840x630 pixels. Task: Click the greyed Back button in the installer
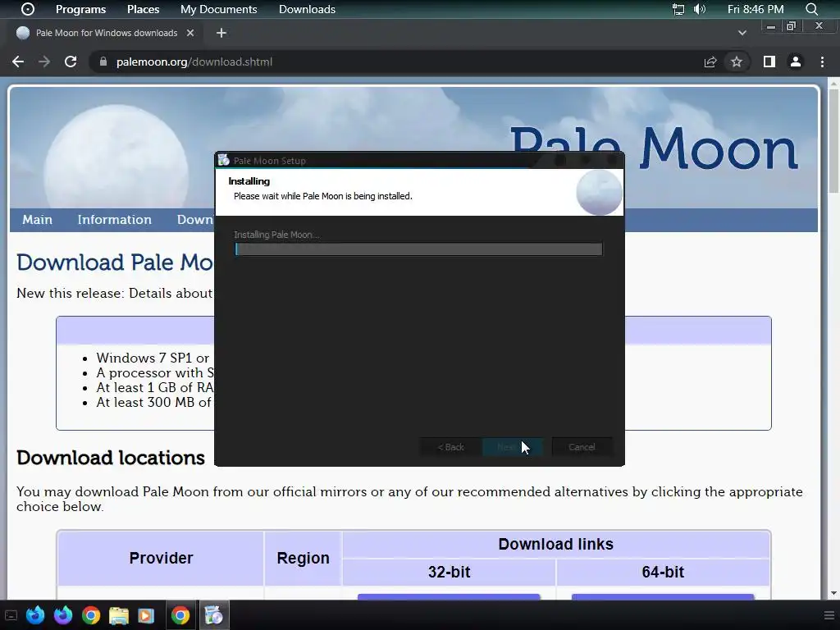450,447
